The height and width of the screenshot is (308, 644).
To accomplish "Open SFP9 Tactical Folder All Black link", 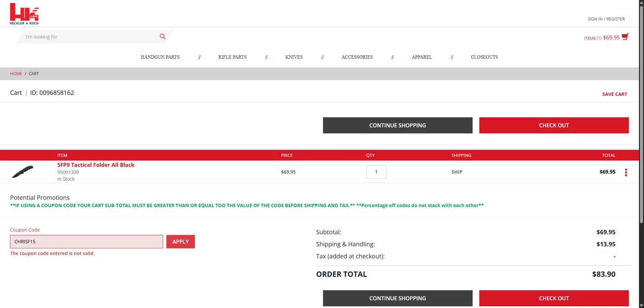I will (96, 165).
